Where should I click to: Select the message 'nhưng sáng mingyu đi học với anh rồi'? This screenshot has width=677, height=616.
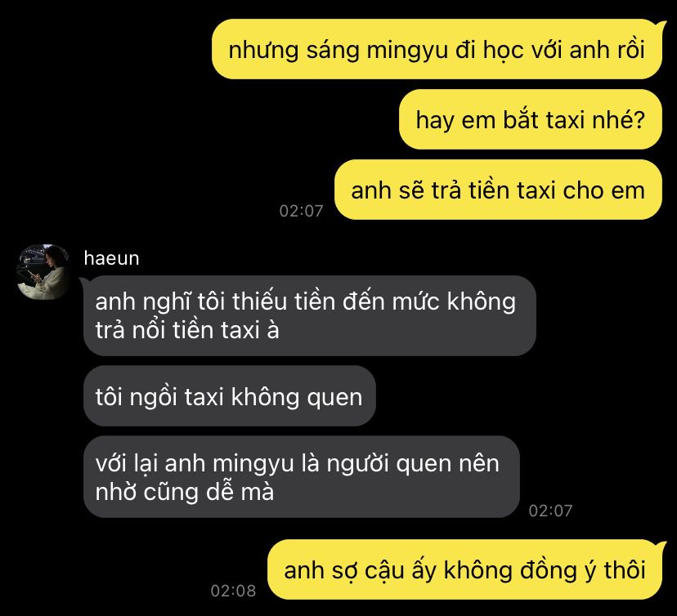coord(437,49)
